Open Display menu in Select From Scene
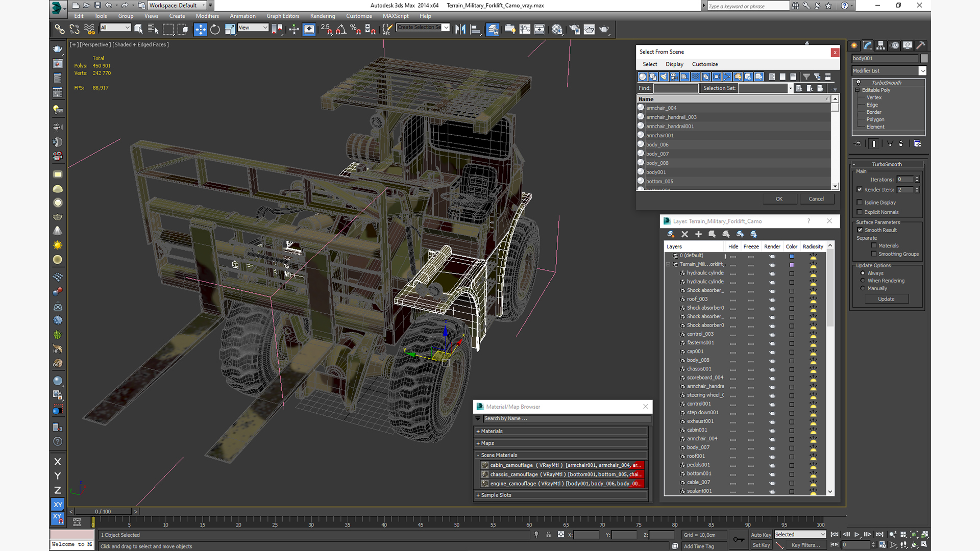The image size is (980, 551). tap(674, 64)
